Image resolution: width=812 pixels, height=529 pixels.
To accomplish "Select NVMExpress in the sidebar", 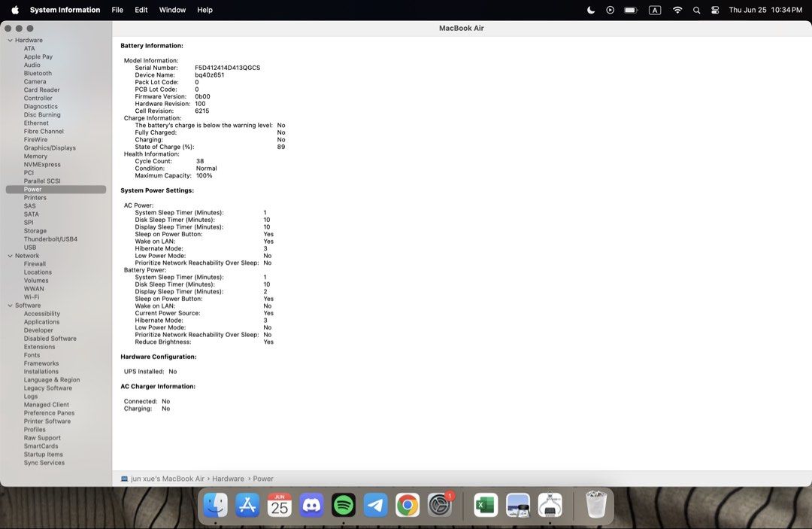I will coord(42,164).
